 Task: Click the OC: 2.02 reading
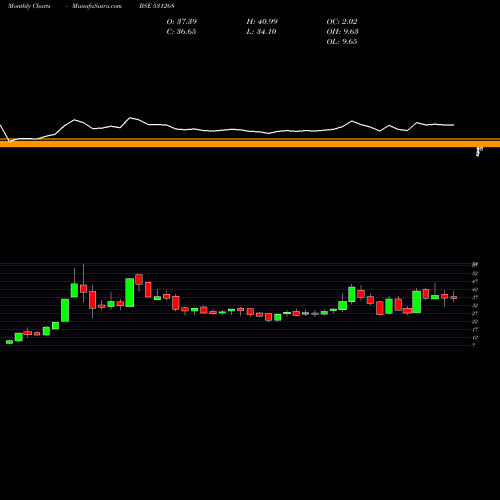click(x=342, y=21)
